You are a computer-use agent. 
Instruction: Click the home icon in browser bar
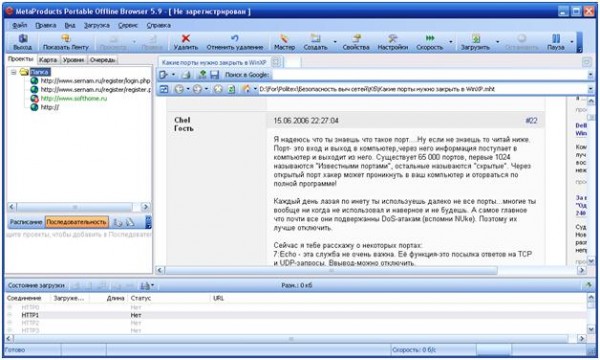tap(246, 89)
